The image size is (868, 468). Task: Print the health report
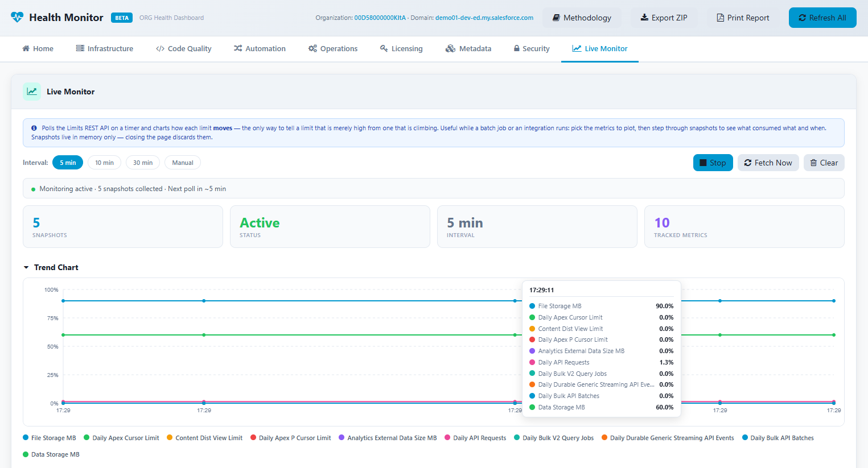[743, 18]
